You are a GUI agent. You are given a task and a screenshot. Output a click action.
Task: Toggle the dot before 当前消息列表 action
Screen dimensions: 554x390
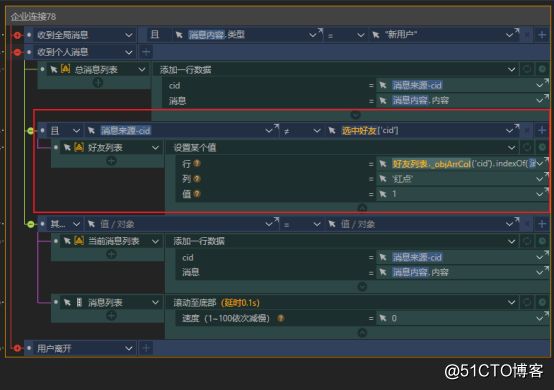pos(56,241)
